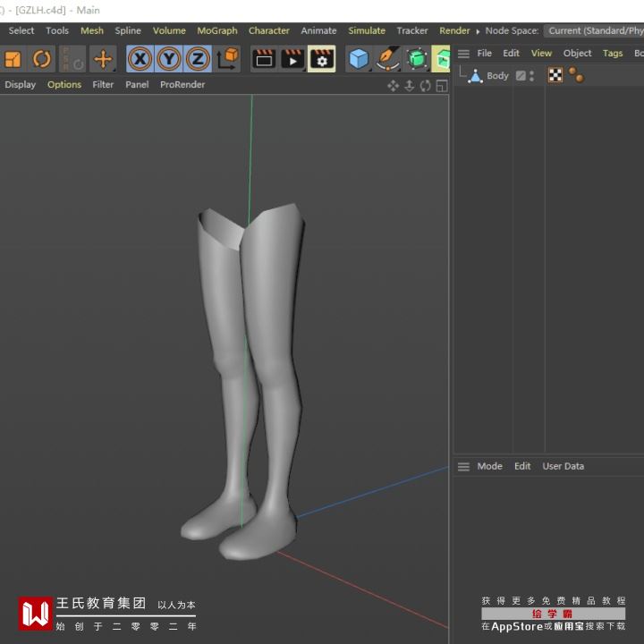Toggle X axis lock
644x644 pixels.
click(x=140, y=59)
